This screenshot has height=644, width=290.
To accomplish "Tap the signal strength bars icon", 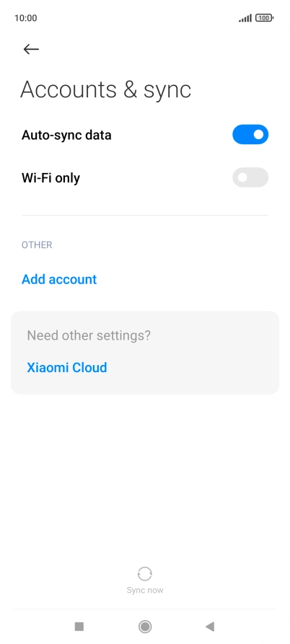I will [x=245, y=18].
